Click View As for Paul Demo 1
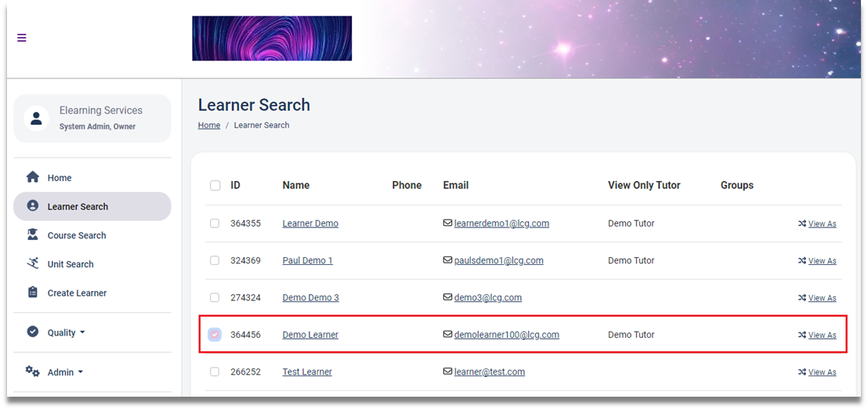 click(822, 261)
